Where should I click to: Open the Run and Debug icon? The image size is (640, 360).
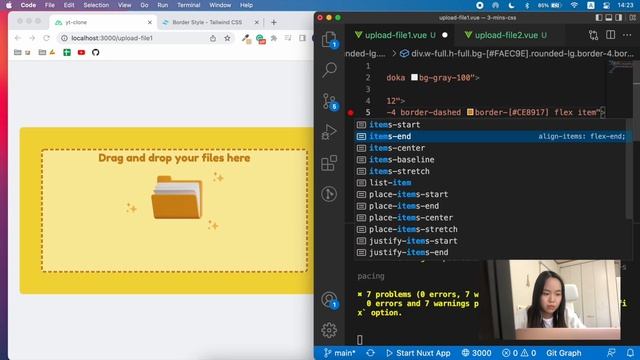tap(329, 132)
